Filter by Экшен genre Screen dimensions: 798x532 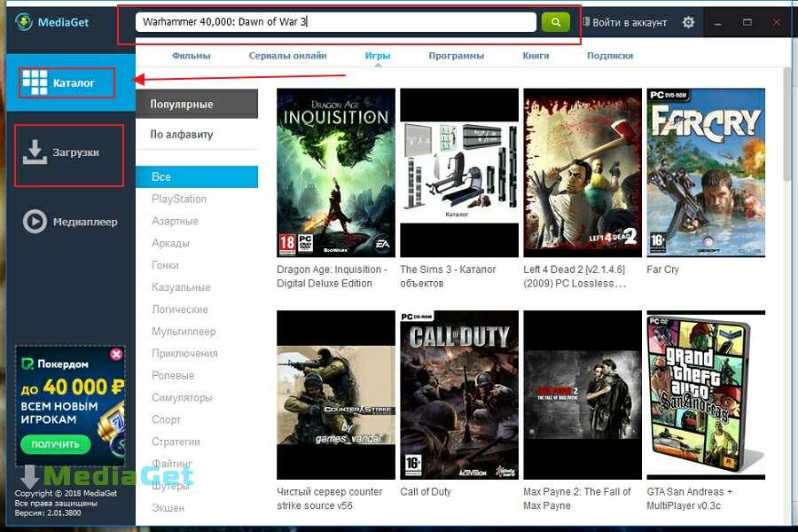[168, 508]
